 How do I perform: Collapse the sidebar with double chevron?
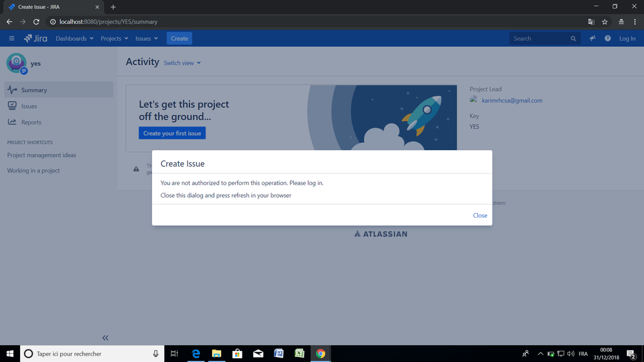[x=105, y=338]
